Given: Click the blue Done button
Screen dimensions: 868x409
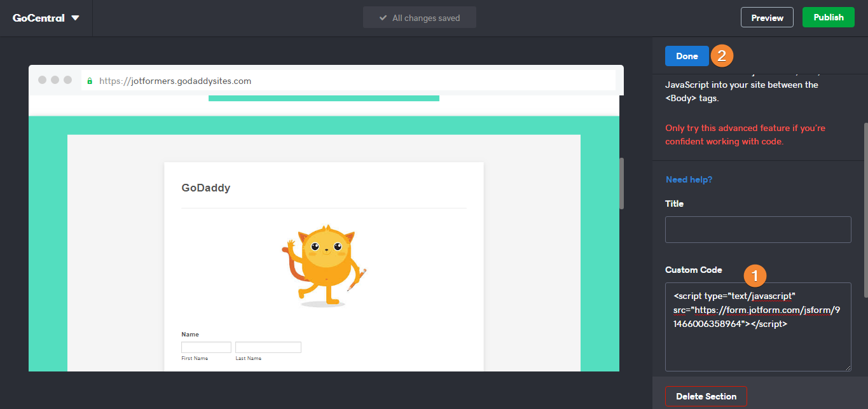Looking at the screenshot, I should [x=687, y=56].
